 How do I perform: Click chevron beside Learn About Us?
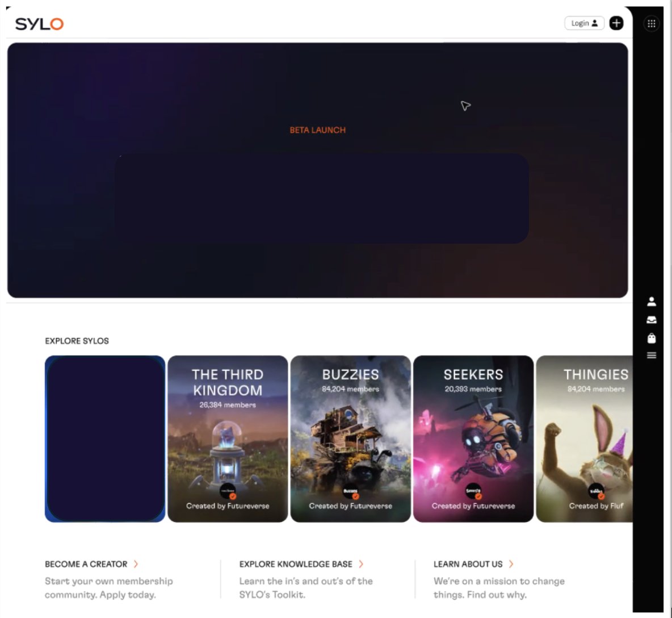[x=511, y=564]
